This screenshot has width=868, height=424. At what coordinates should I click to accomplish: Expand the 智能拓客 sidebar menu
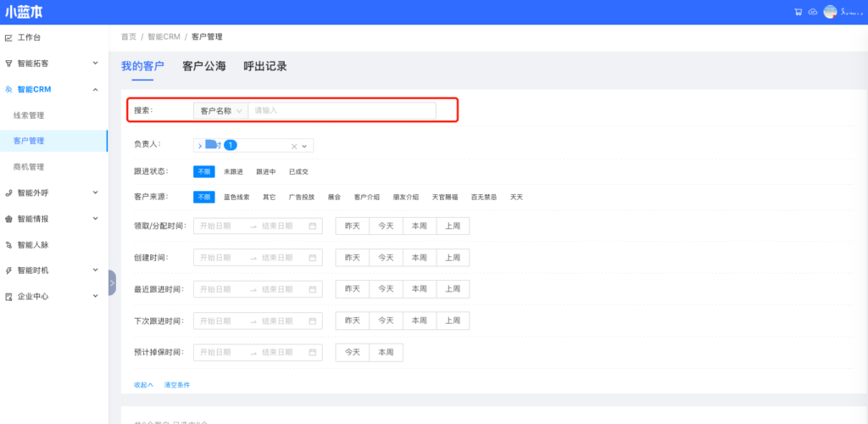point(53,64)
